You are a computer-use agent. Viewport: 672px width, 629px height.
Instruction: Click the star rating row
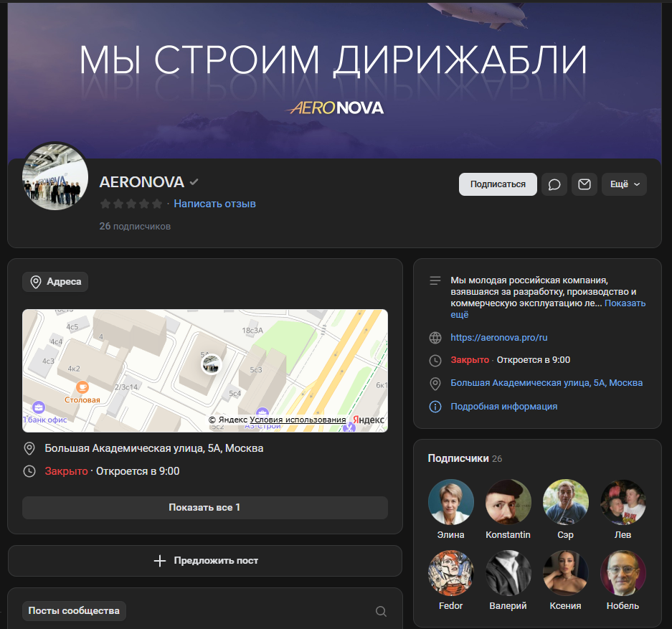click(x=131, y=204)
